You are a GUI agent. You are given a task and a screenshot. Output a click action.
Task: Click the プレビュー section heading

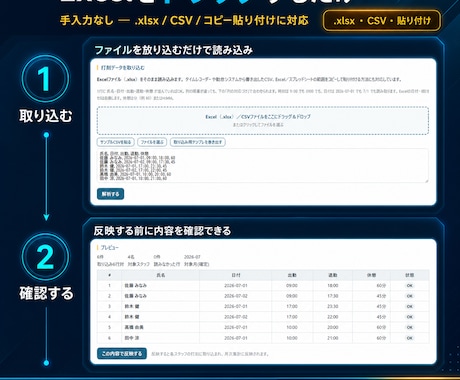110,248
